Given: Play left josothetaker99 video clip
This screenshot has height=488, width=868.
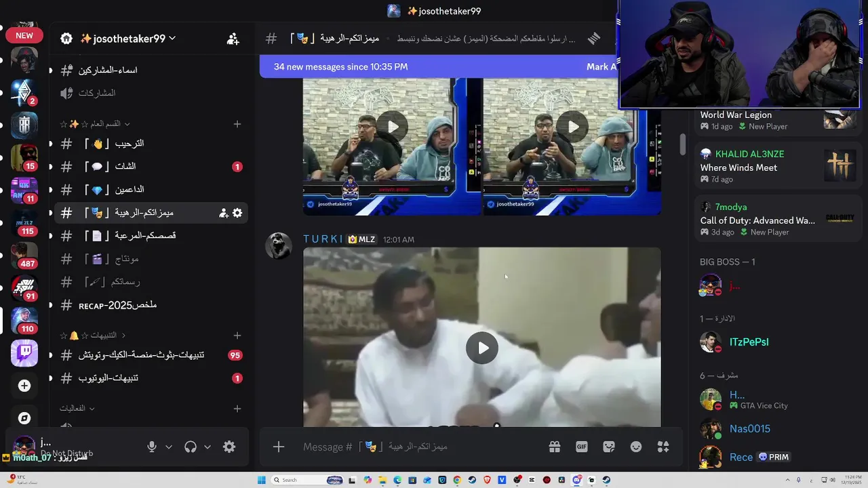Looking at the screenshot, I should [x=393, y=127].
